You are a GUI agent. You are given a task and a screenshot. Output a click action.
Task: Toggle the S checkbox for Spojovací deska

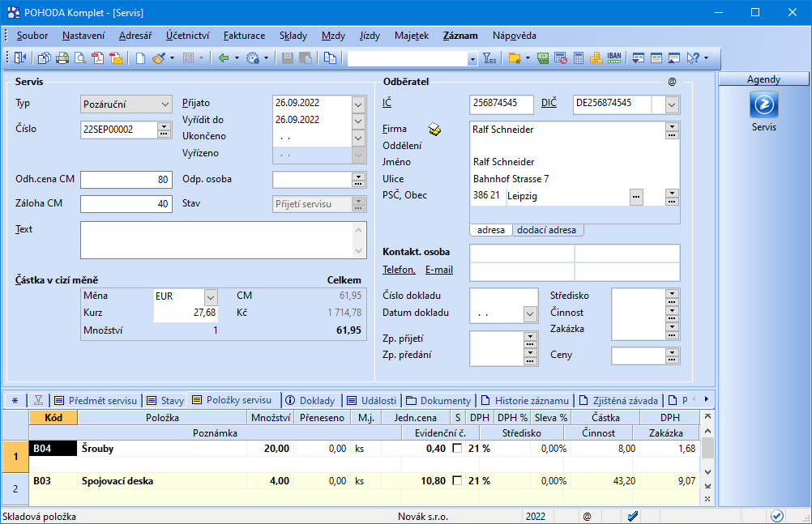[x=457, y=481]
